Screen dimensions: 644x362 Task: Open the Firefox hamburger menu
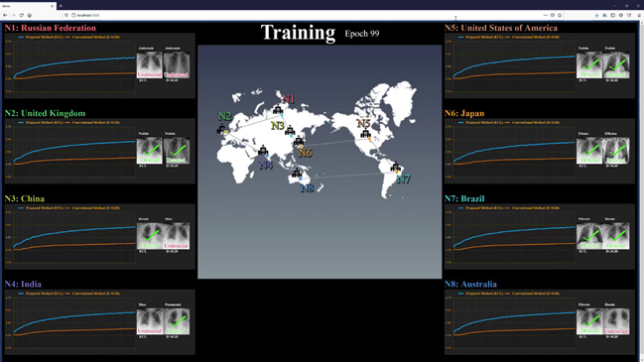coord(639,15)
